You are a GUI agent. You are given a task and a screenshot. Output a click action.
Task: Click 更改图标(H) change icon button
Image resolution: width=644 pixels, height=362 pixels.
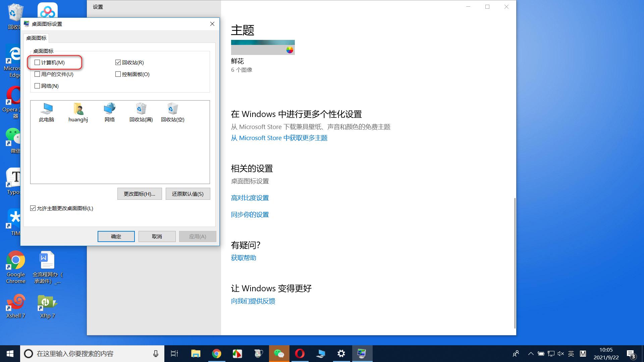(x=139, y=194)
